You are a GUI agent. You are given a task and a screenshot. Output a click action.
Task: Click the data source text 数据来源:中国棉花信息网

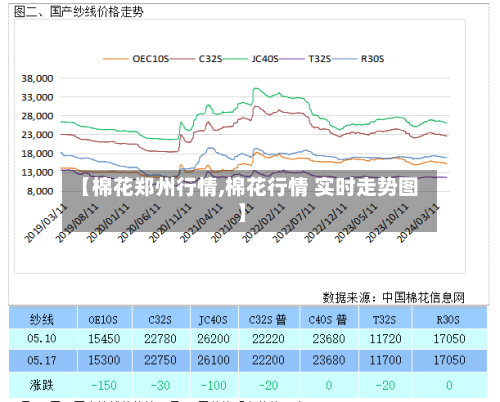click(393, 297)
